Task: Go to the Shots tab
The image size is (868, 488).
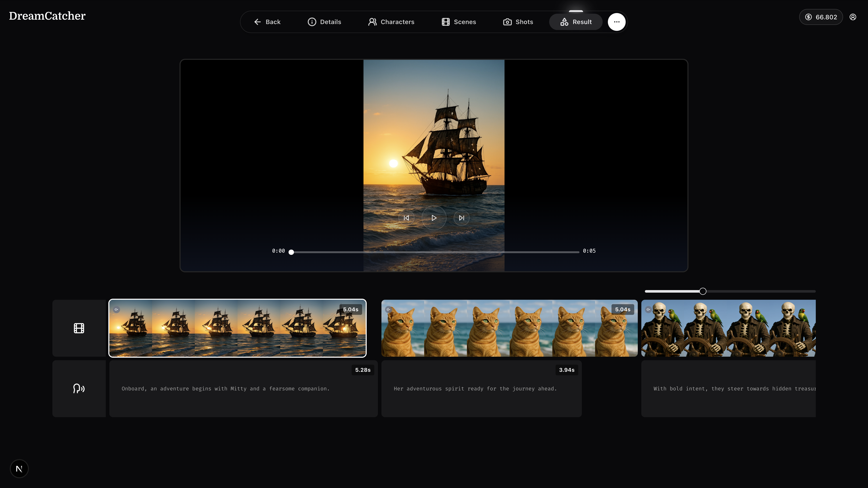Action: [x=518, y=22]
